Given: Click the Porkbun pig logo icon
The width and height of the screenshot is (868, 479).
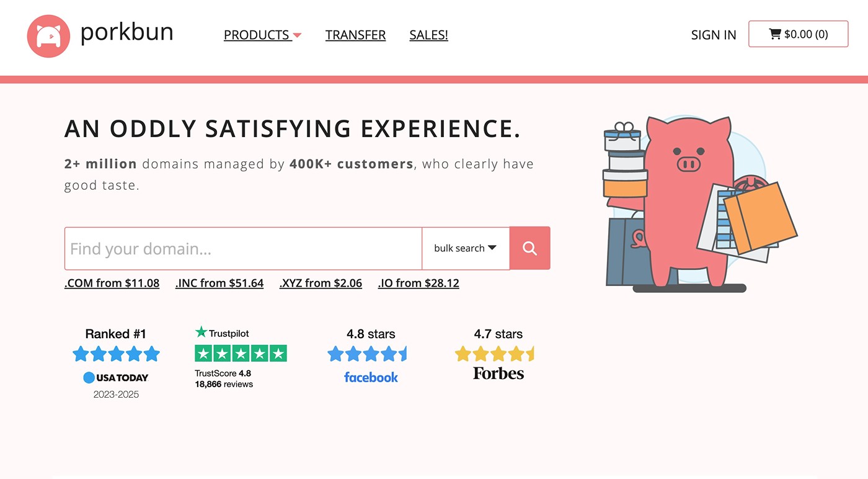Looking at the screenshot, I should pyautogui.click(x=48, y=36).
